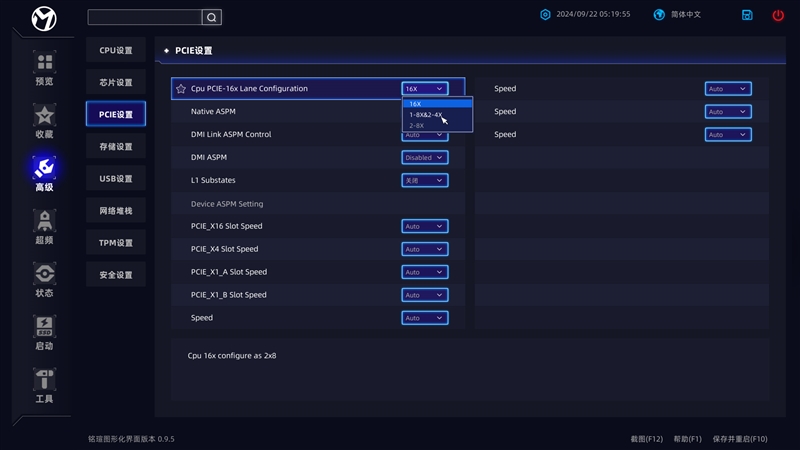The image size is (800, 450).
Task: Click the red power icon
Action: point(778,15)
